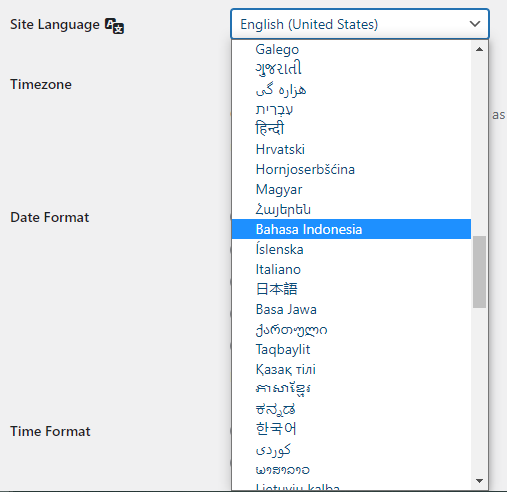Image resolution: width=507 pixels, height=492 pixels.
Task: Click the Site Language translation icon
Action: 114,26
